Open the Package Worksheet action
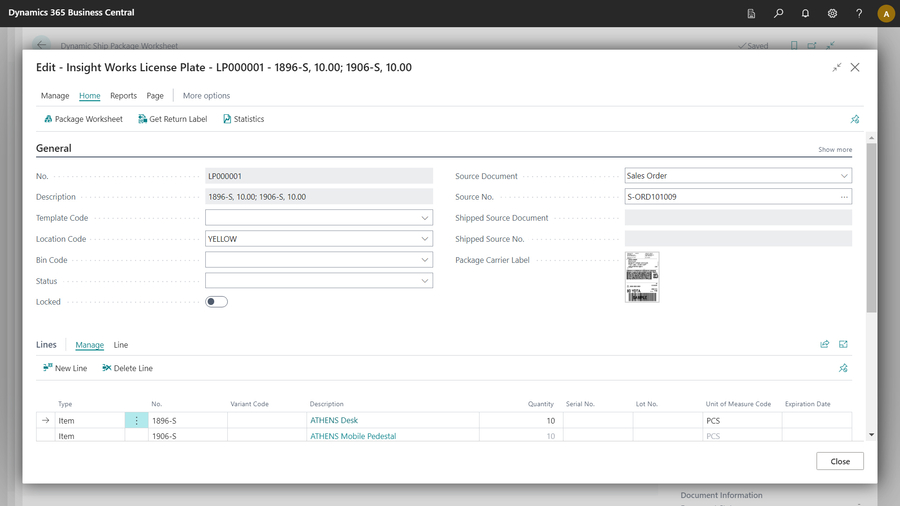Viewport: 900px width, 506px height. [83, 119]
